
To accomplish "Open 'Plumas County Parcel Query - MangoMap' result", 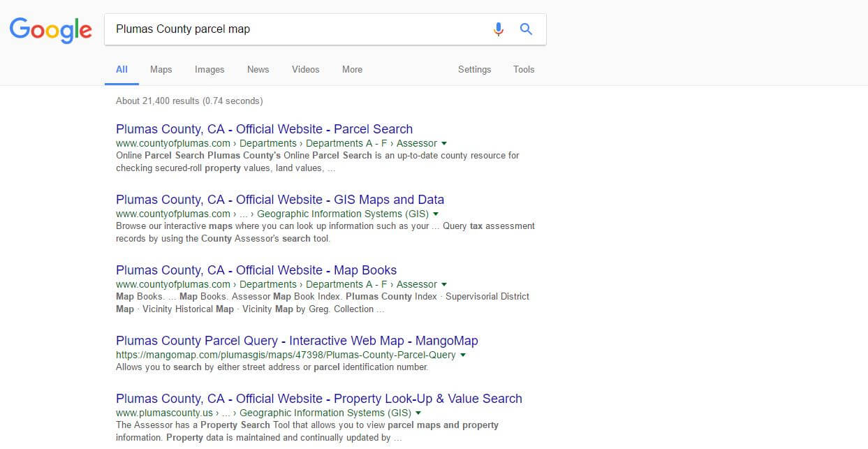I will pos(297,341).
